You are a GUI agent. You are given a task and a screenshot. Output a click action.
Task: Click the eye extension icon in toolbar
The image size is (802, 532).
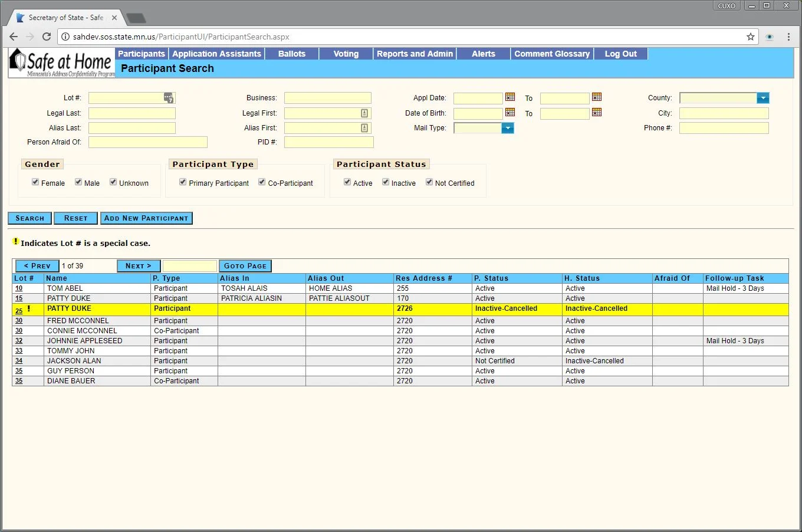click(770, 37)
